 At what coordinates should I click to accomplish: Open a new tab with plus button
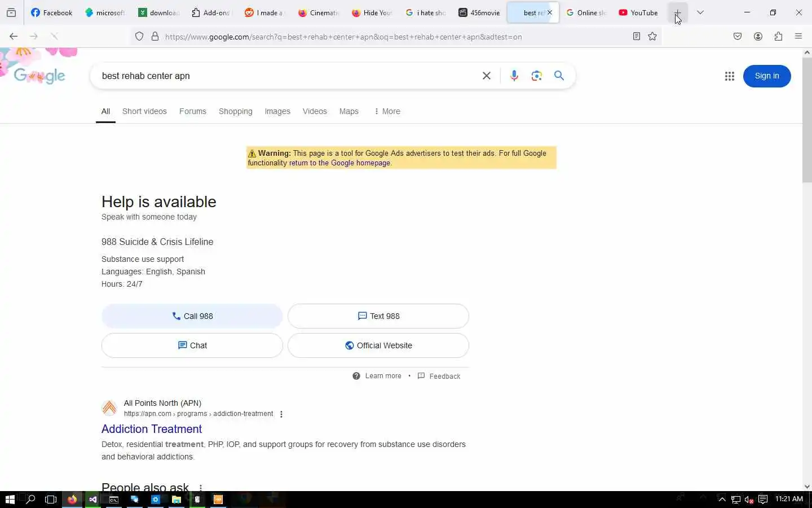677,12
